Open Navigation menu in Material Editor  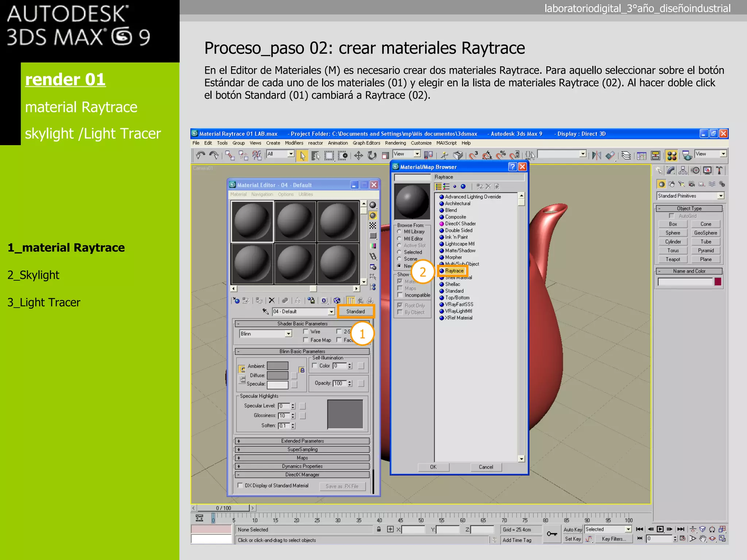click(262, 194)
